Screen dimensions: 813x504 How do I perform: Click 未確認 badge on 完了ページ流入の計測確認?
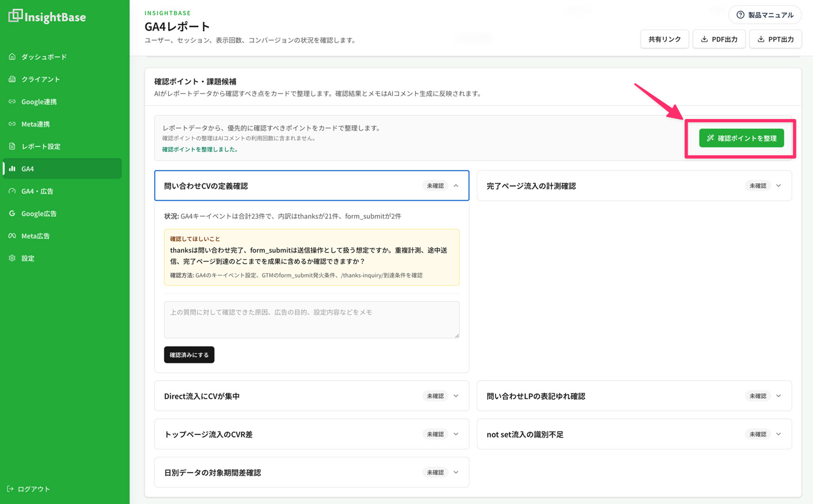(x=758, y=186)
